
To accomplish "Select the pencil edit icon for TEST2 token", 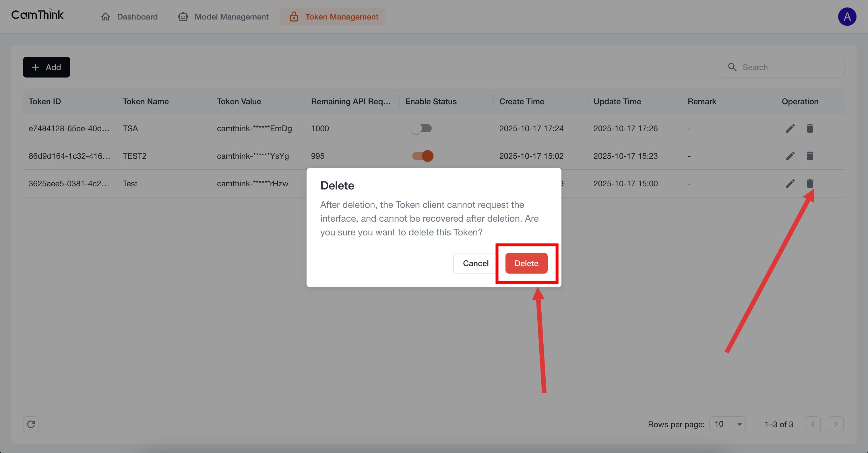I will click(790, 156).
